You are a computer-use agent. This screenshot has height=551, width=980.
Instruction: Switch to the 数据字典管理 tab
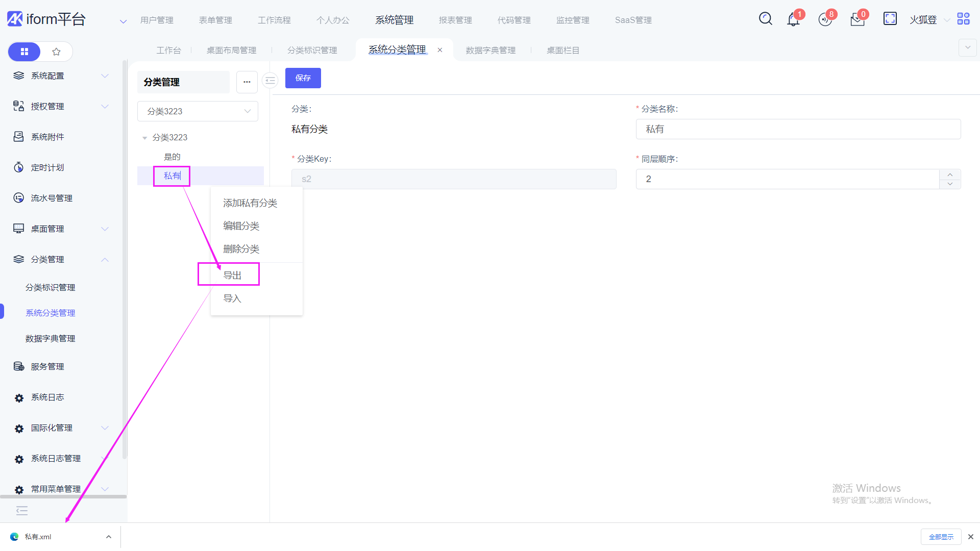tap(491, 50)
